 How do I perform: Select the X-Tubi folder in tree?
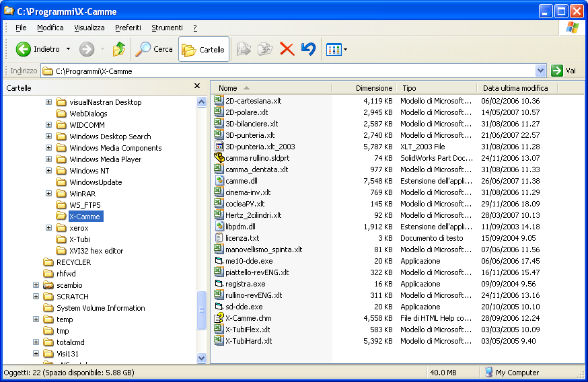(x=73, y=239)
